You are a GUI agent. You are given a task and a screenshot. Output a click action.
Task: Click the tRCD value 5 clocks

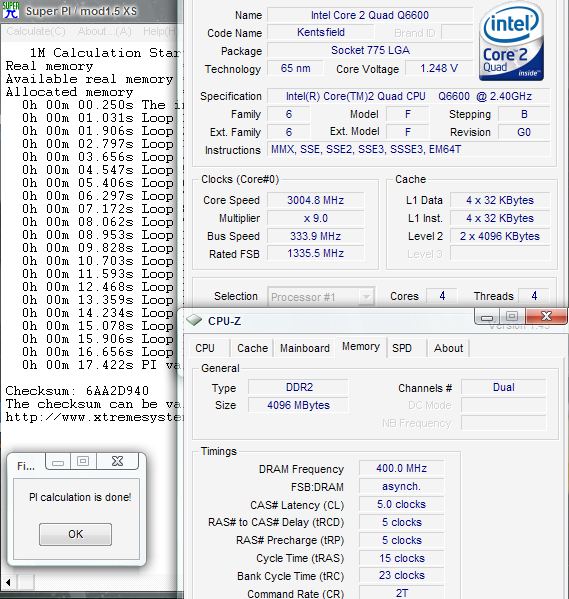[401, 522]
